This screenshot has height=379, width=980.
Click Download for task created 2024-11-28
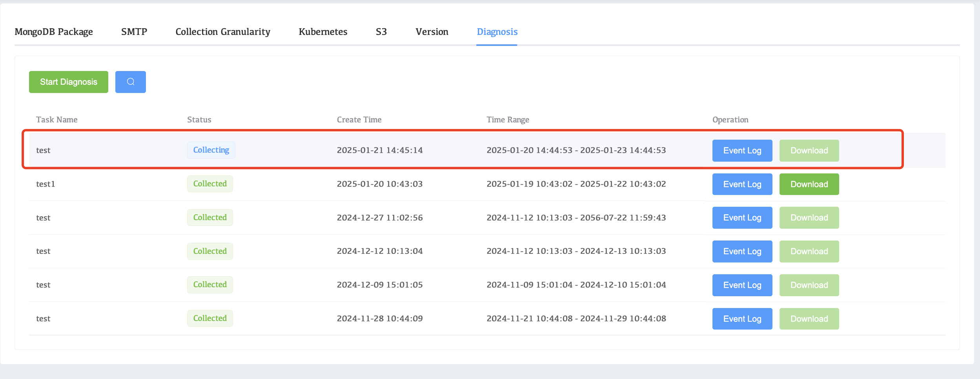tap(809, 319)
